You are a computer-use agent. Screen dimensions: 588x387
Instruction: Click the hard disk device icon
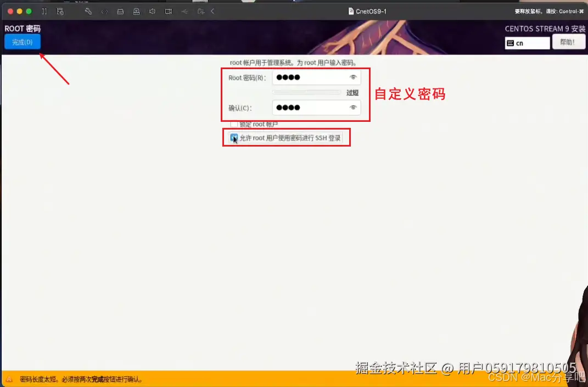click(x=120, y=11)
